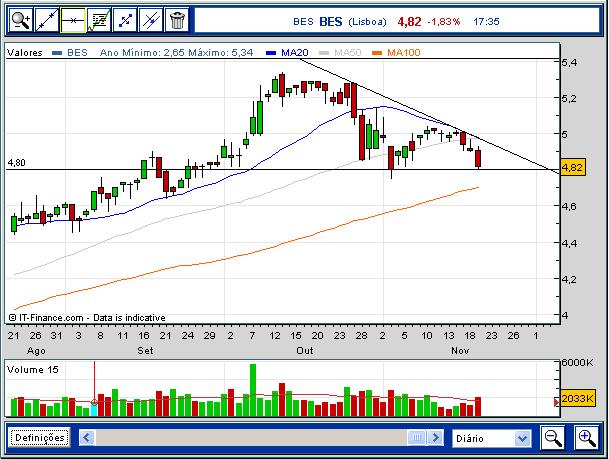
Task: Click the 'Ano Mínimo: 2,65 Máximo: 5,34' text
Action: [176, 52]
